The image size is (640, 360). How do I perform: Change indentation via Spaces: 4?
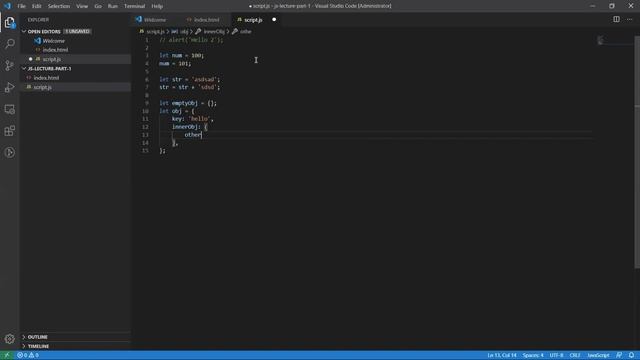click(533, 355)
